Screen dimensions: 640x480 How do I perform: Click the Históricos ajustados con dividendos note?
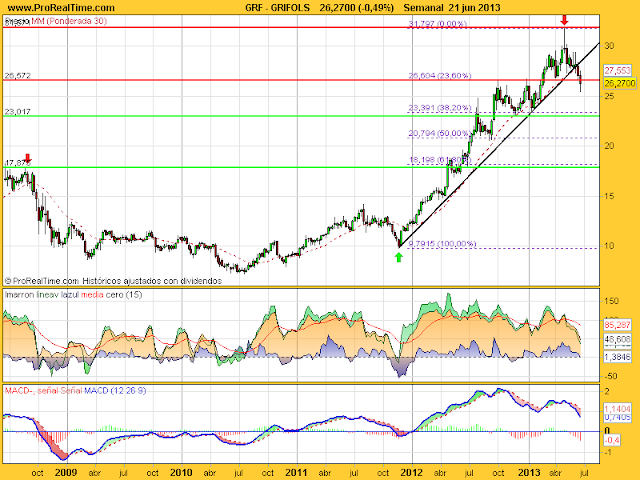152,281
